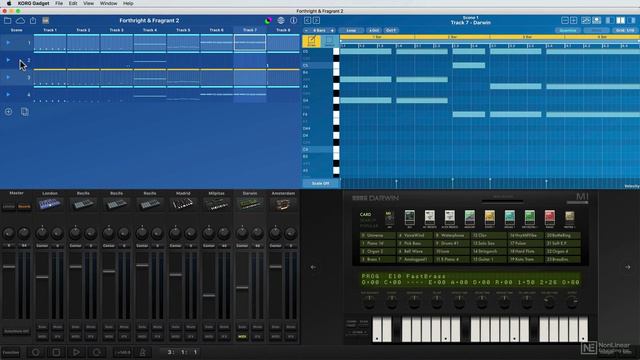Click the transport record button
This screenshot has width=640, height=360.
36,352
